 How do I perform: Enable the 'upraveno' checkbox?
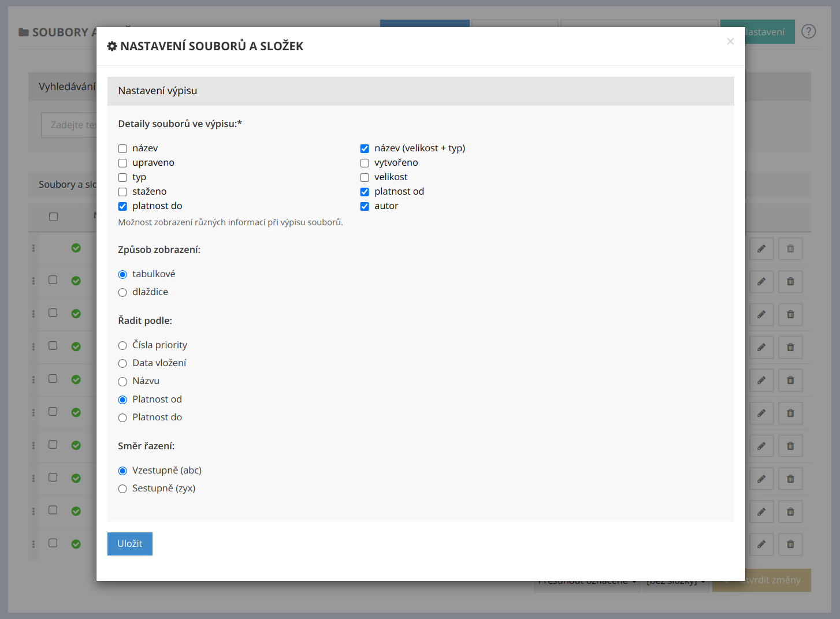click(x=122, y=163)
